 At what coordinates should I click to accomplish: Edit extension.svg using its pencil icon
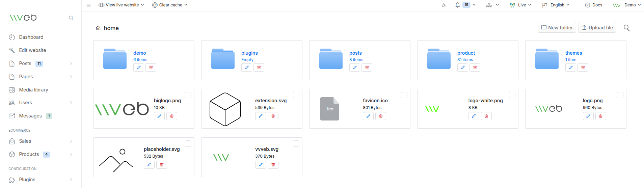click(261, 116)
